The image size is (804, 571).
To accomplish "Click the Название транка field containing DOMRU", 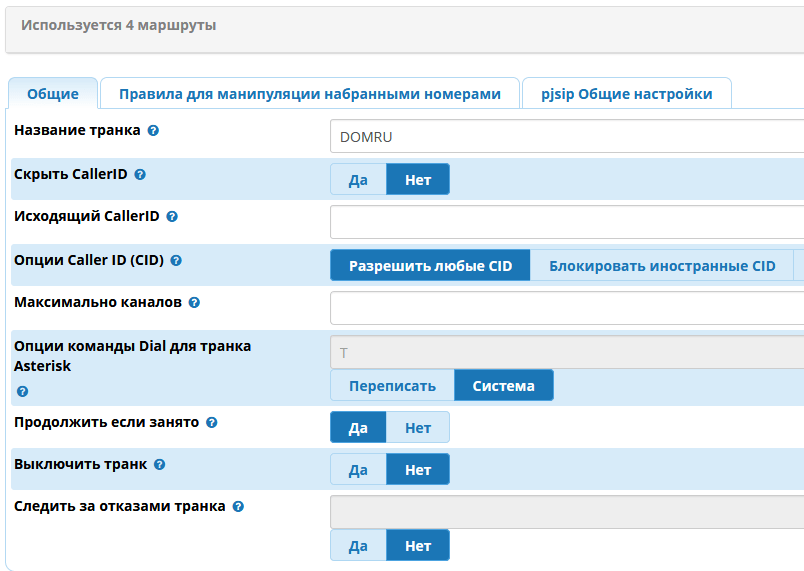I will tap(566, 137).
